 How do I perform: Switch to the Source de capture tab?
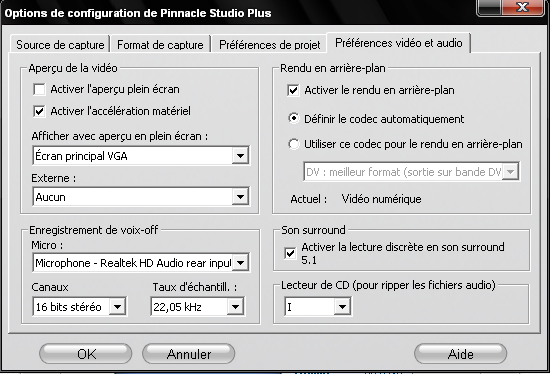60,45
